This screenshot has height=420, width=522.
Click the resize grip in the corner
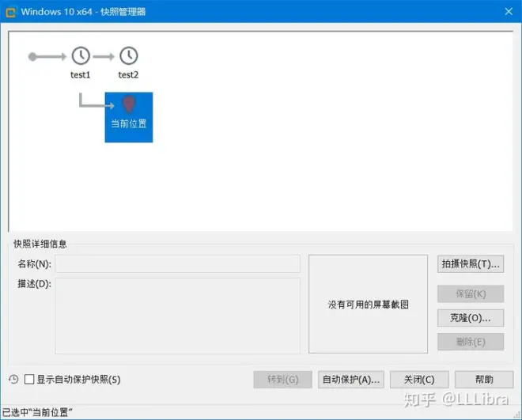click(517, 414)
